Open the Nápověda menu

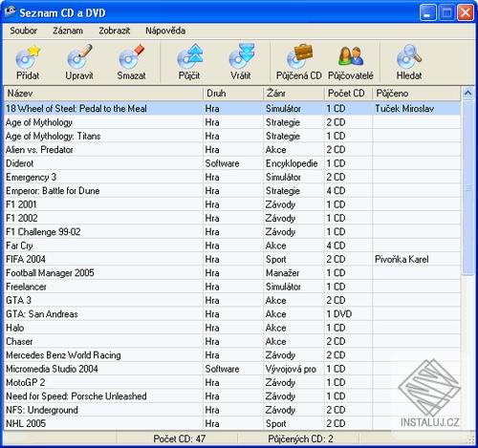coord(165,31)
